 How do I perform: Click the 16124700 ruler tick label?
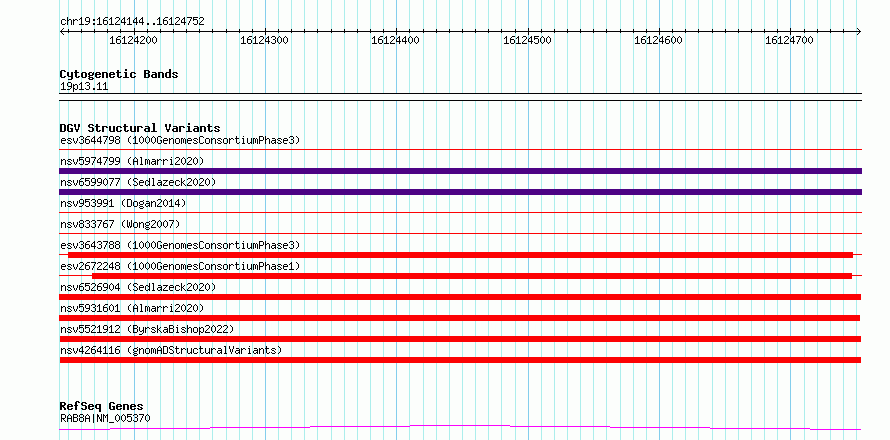point(789,41)
